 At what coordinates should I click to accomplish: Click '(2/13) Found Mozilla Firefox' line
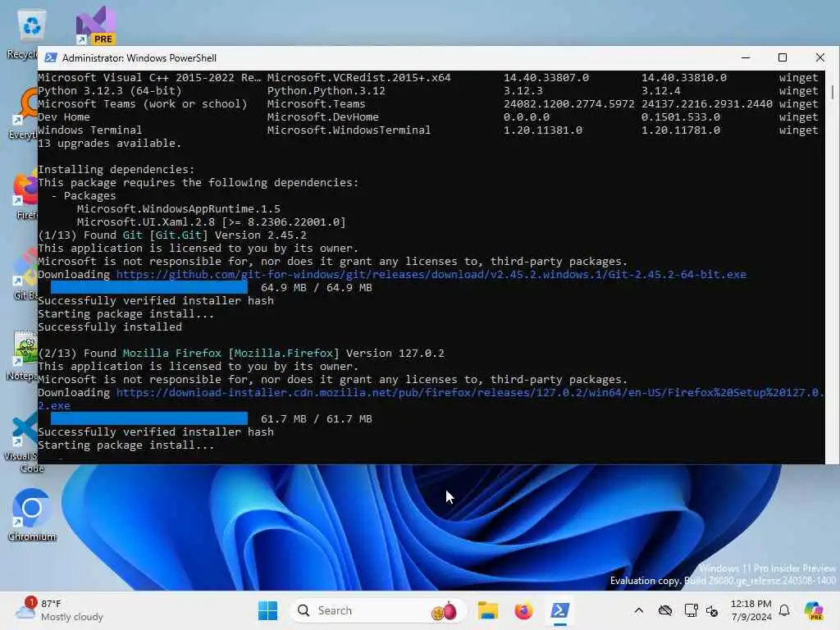[241, 354]
